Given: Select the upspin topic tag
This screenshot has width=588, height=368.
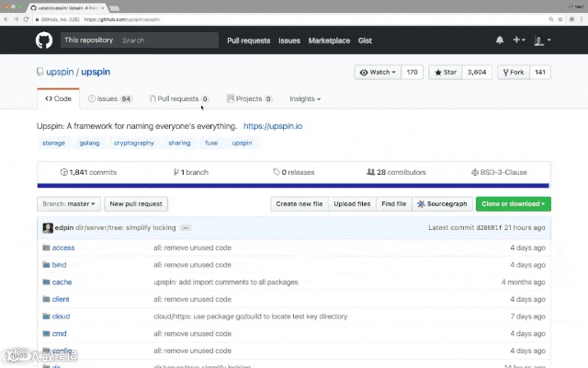Looking at the screenshot, I should click(x=242, y=144).
